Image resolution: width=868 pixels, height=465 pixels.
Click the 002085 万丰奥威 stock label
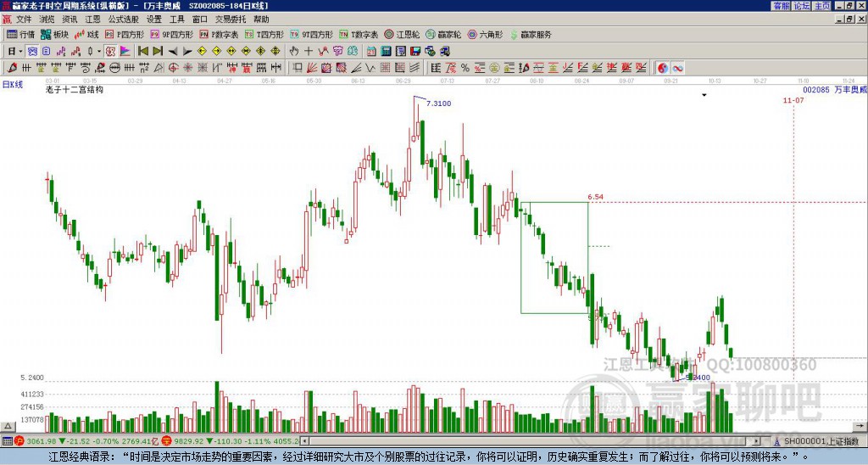pyautogui.click(x=835, y=89)
